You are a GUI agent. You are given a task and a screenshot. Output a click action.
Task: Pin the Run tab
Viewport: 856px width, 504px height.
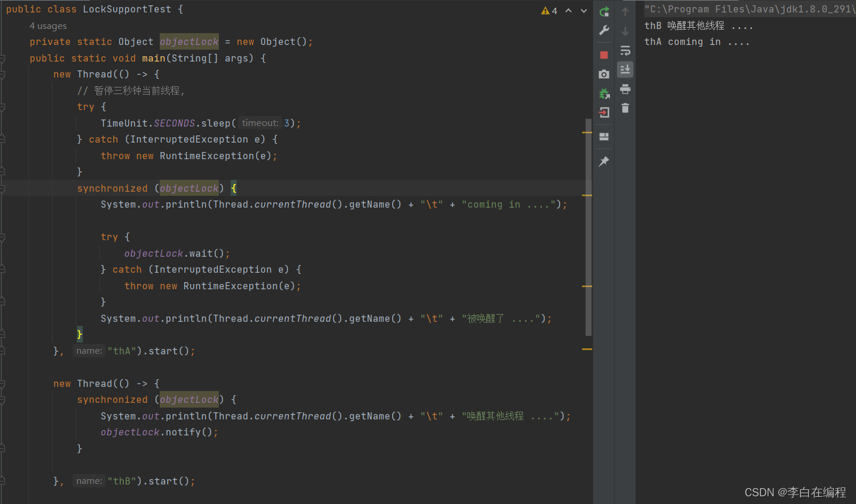(x=604, y=161)
